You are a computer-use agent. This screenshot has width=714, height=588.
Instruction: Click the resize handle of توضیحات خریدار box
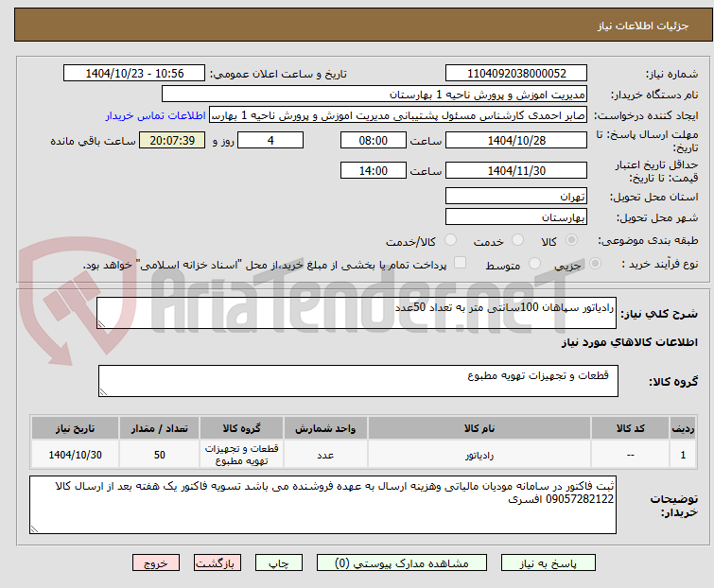(35, 528)
